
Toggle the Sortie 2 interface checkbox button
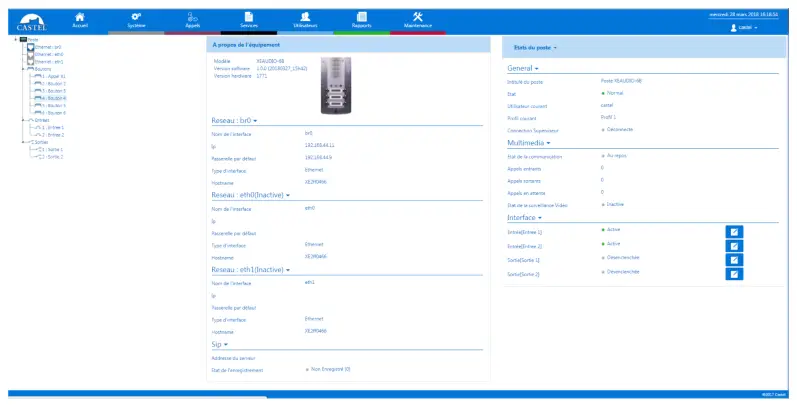(x=734, y=273)
